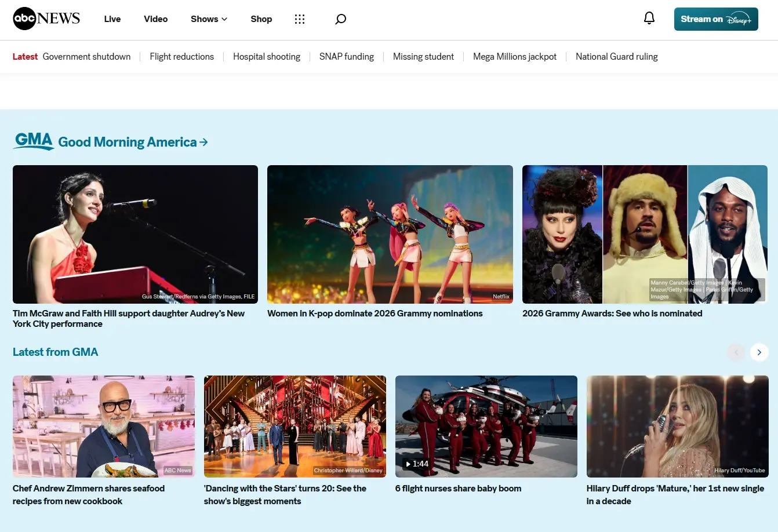Go to the Video section
The height and width of the screenshot is (532, 778).
[155, 19]
